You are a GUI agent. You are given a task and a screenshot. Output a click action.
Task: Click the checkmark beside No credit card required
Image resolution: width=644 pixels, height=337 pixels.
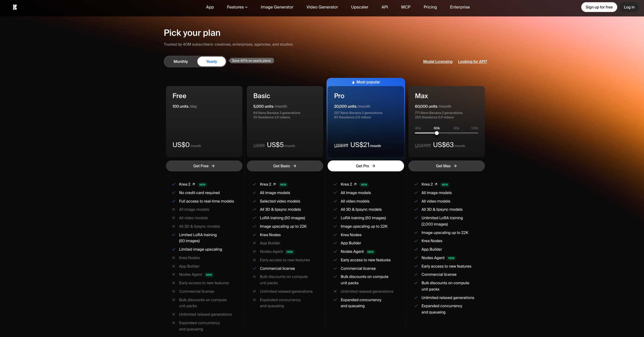(174, 193)
